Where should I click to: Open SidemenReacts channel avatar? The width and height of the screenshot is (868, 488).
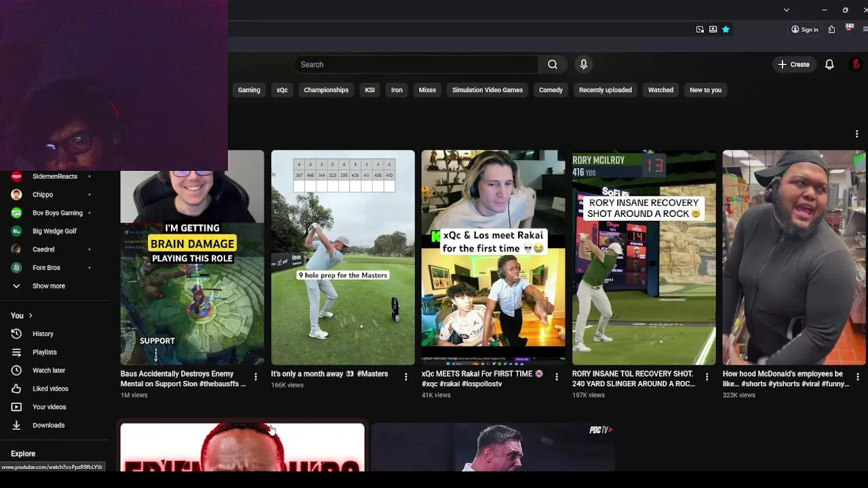[x=16, y=176]
